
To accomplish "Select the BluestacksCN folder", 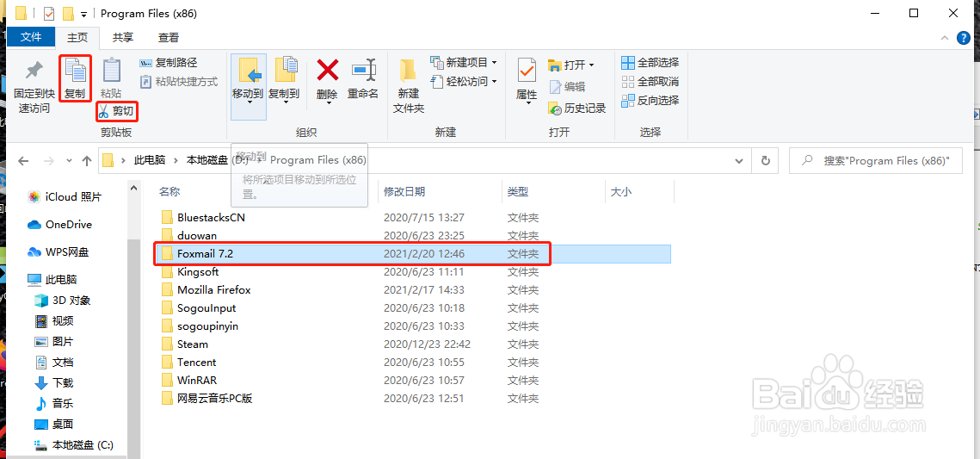I will [211, 218].
